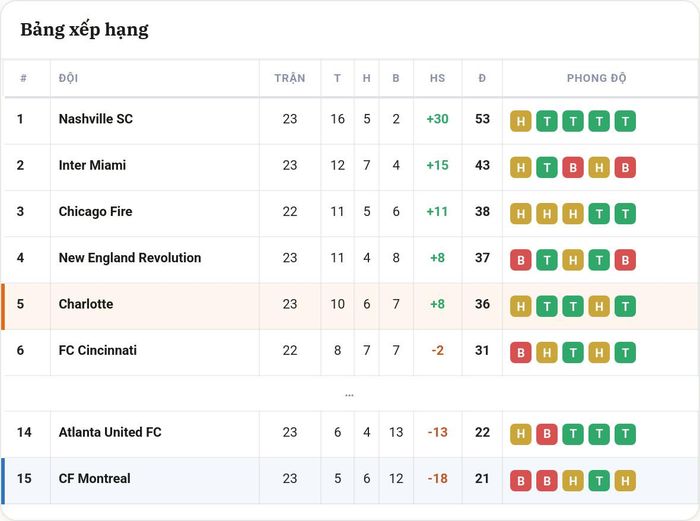Click CF Montreal's green T form badge

coord(599,480)
